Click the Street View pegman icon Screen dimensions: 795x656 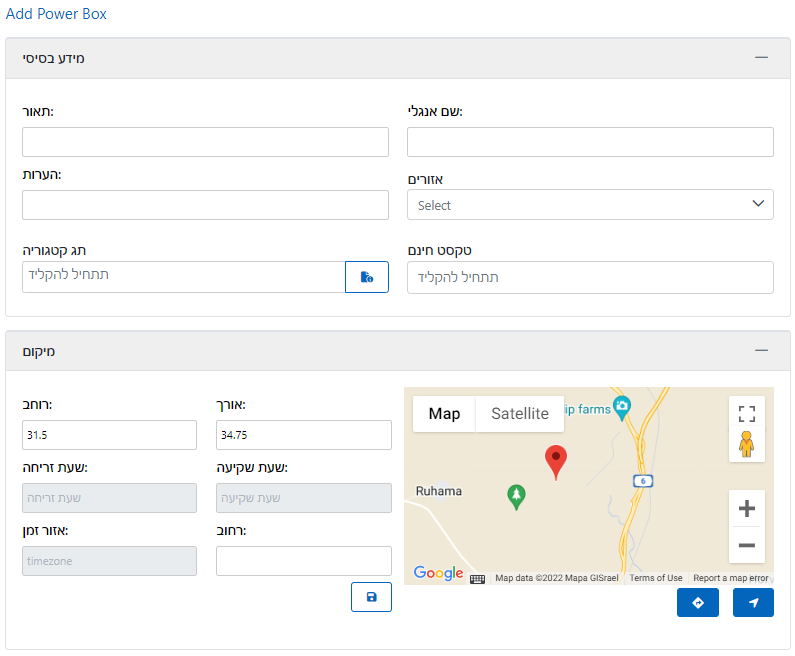pos(746,444)
